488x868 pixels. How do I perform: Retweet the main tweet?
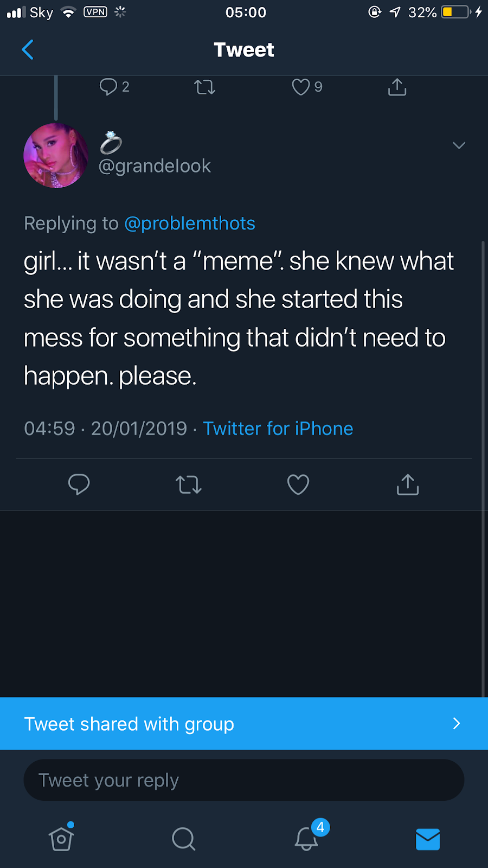(189, 484)
